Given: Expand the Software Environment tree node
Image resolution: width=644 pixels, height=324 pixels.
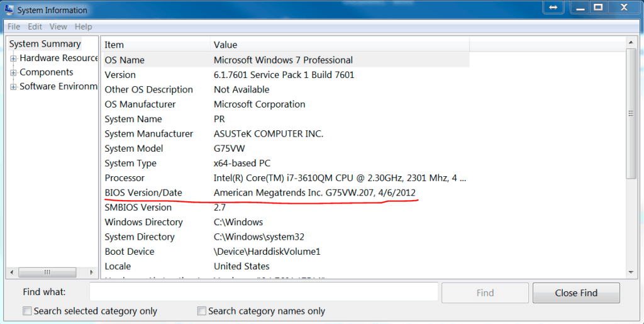Looking at the screenshot, I should [x=13, y=87].
